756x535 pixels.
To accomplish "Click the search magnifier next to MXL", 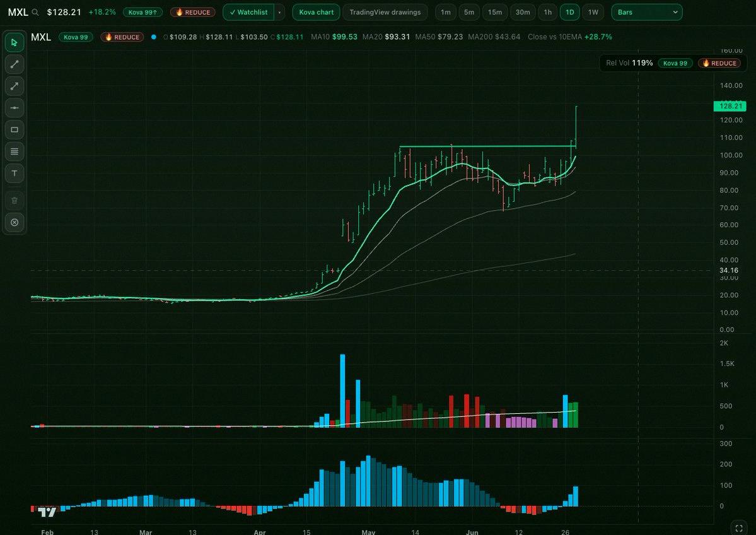I will (x=35, y=13).
